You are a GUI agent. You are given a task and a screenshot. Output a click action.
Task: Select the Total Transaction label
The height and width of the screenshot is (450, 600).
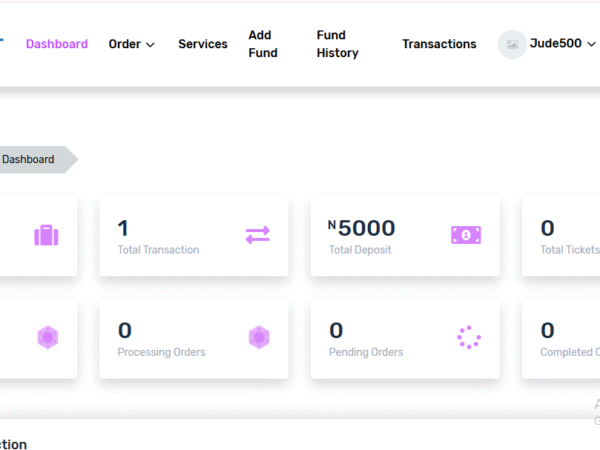(158, 250)
